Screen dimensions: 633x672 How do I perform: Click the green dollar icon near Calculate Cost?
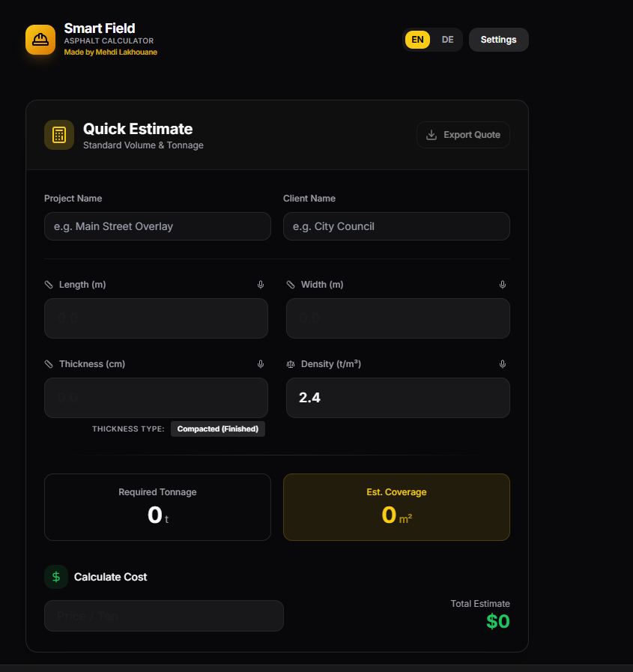pyautogui.click(x=55, y=577)
